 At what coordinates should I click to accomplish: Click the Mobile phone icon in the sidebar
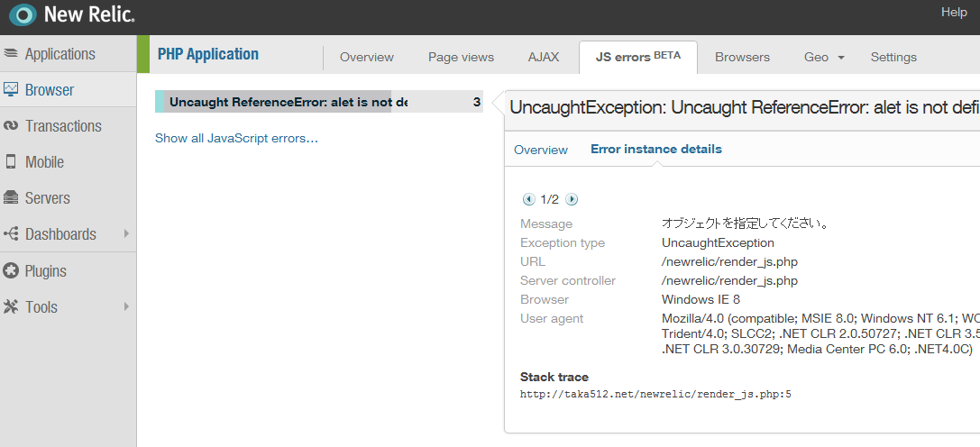click(x=11, y=162)
